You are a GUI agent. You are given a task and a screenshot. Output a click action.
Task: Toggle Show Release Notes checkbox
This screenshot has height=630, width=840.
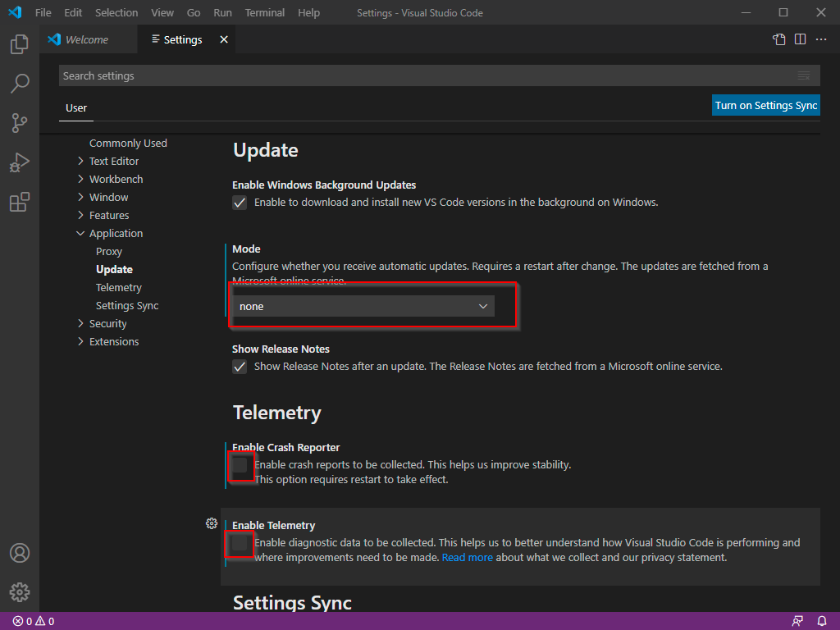coord(240,367)
